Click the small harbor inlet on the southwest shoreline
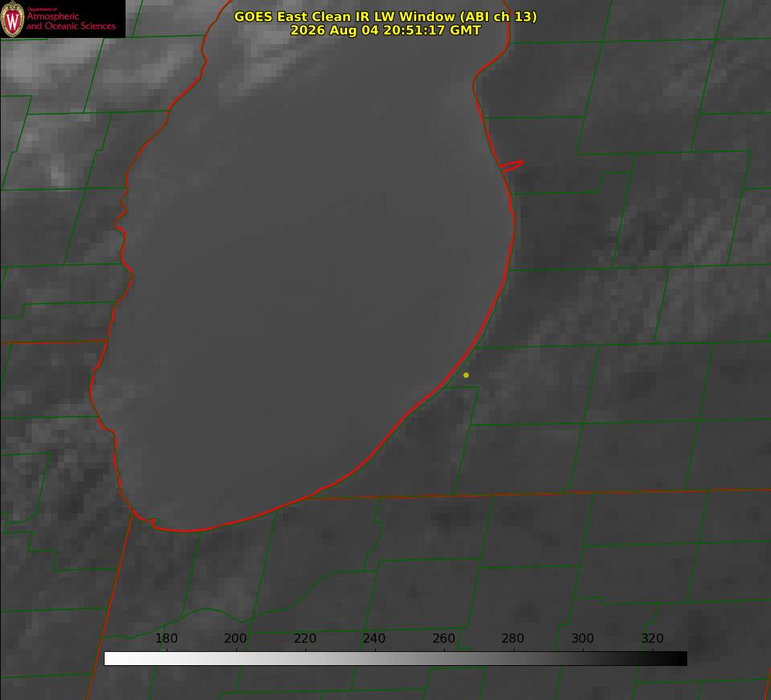The image size is (771, 700). (151, 520)
